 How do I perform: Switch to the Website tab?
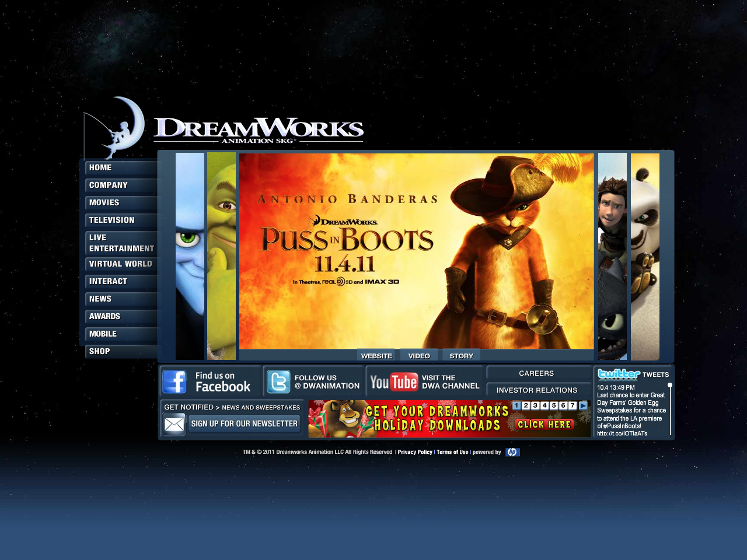tap(376, 356)
